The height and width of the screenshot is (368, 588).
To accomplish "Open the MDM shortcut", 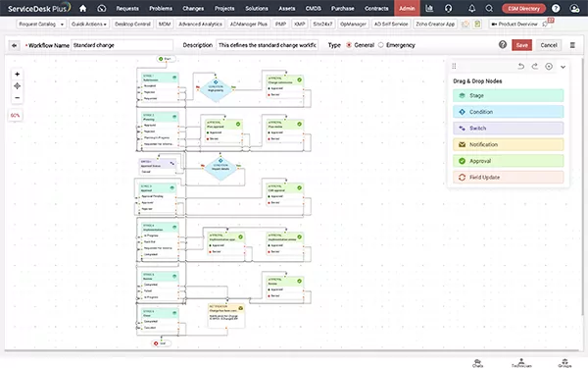I will point(165,24).
